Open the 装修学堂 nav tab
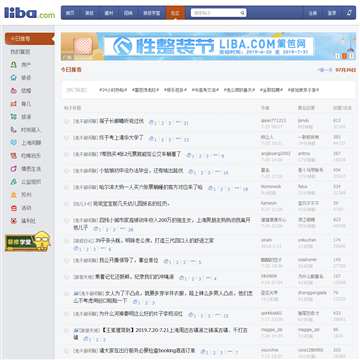 coord(152,13)
